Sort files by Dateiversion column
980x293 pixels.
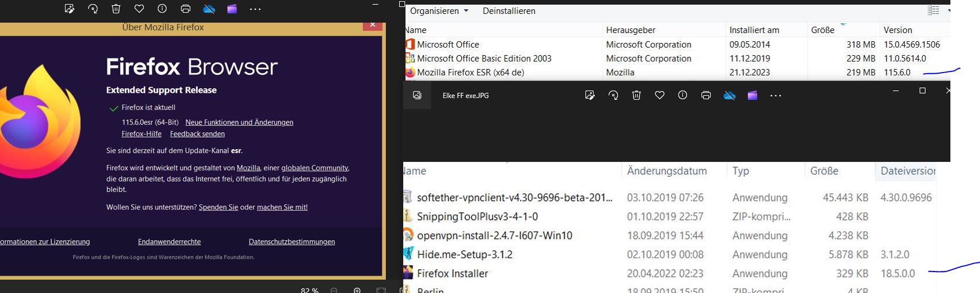pyautogui.click(x=908, y=171)
